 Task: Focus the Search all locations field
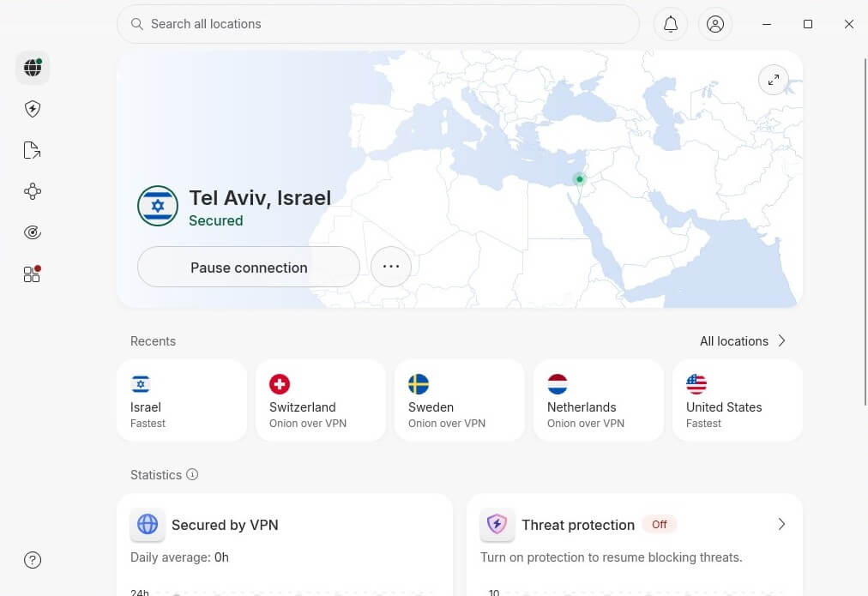click(x=378, y=24)
